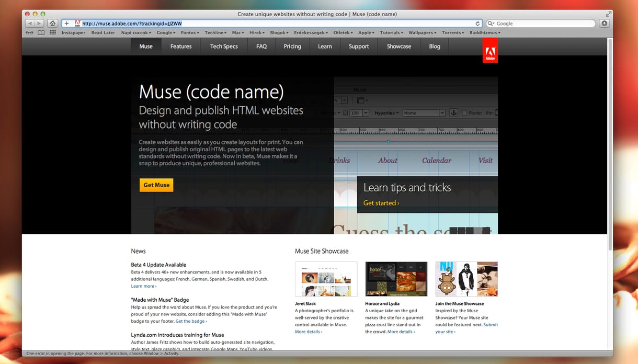This screenshot has width=638, height=364.
Task: Open the Horace and Lydia showcase thumbnail
Action: 396,279
